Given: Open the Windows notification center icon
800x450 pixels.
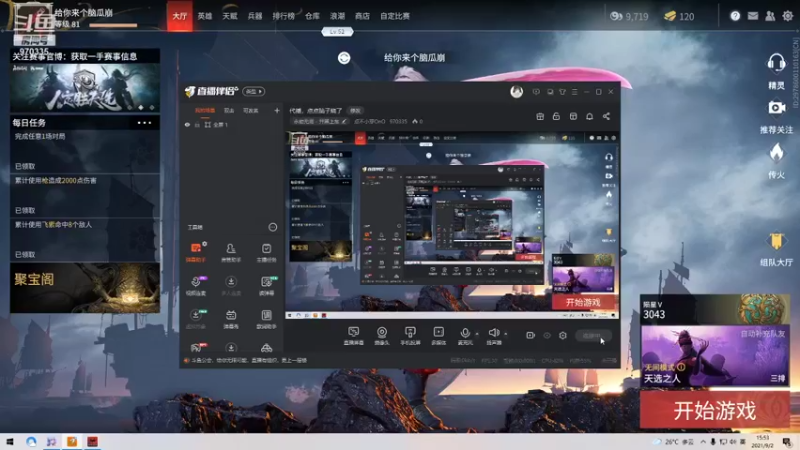Looking at the screenshot, I should (x=787, y=441).
